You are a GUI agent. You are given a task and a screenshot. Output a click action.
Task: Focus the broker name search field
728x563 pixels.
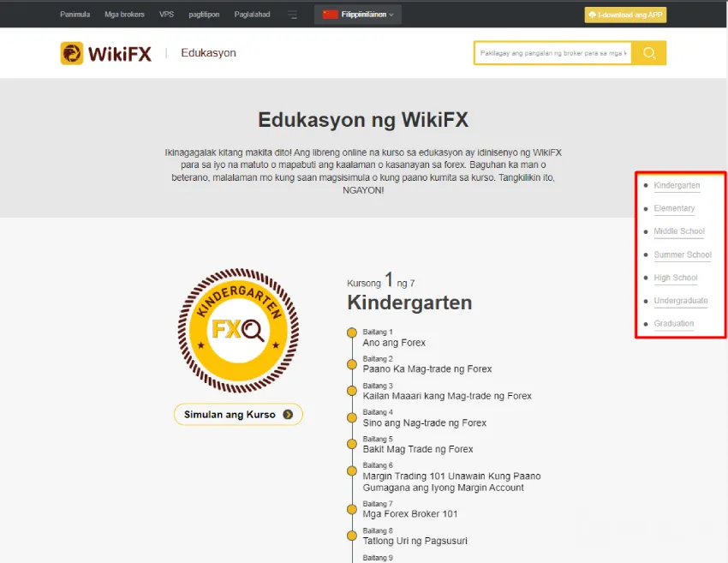pyautogui.click(x=553, y=53)
